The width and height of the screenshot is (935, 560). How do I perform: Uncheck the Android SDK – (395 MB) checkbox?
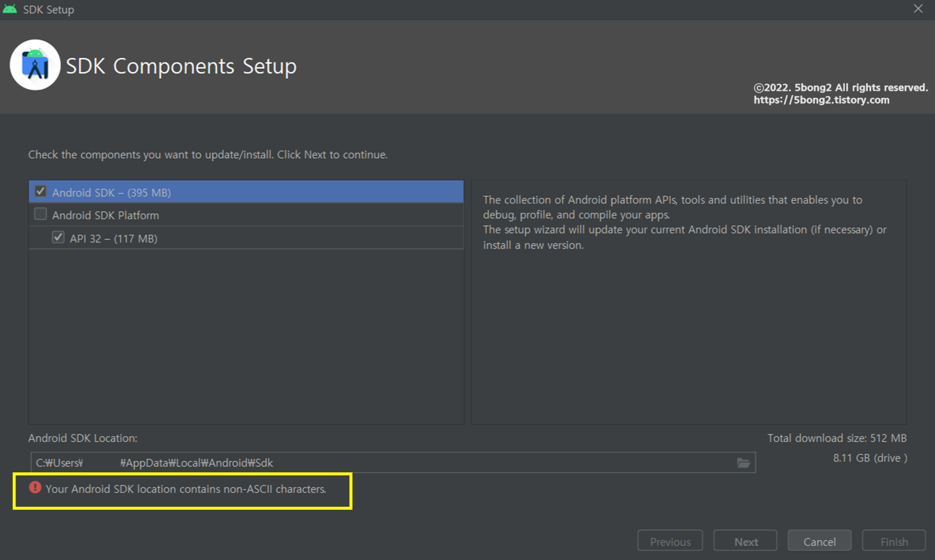coord(40,192)
